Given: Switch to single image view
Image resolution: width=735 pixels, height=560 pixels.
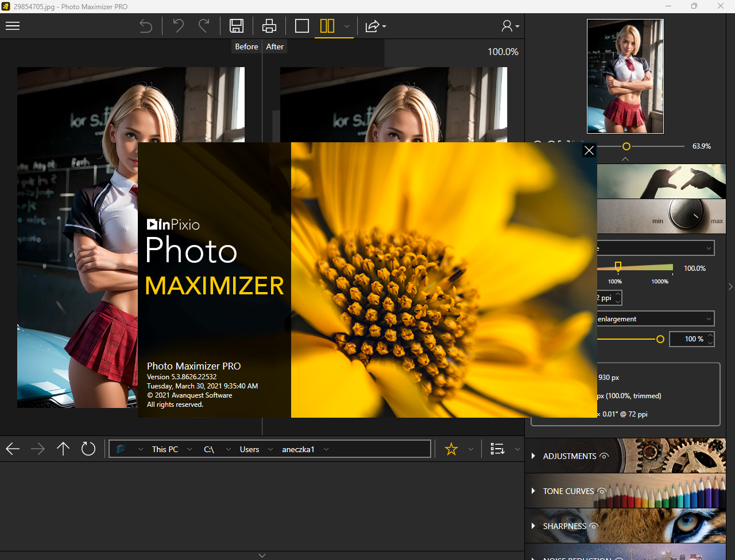Looking at the screenshot, I should tap(302, 26).
